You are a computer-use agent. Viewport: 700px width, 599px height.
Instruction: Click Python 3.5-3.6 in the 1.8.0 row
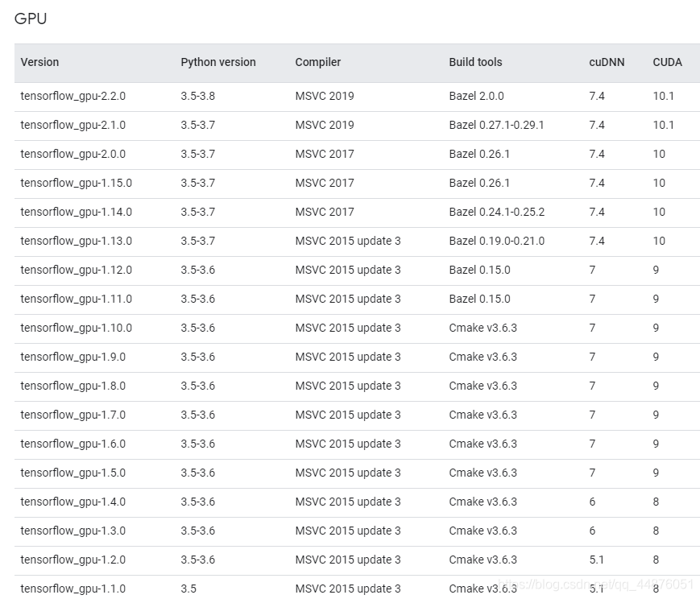(198, 386)
